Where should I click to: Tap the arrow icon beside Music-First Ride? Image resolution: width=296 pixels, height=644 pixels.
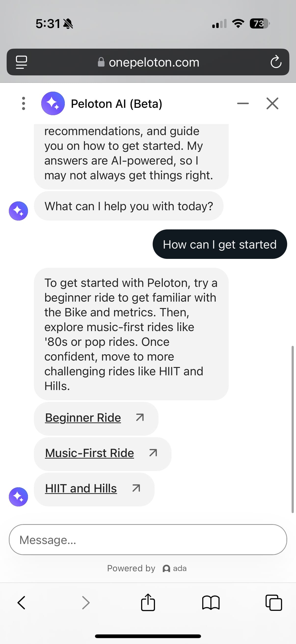pos(153,453)
